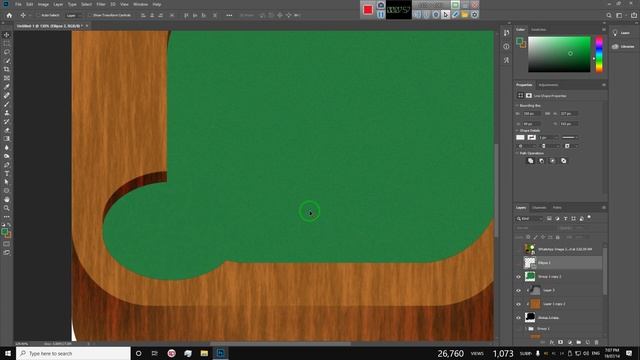Click the Windows Start button
Image resolution: width=640 pixels, height=360 pixels.
(8, 353)
